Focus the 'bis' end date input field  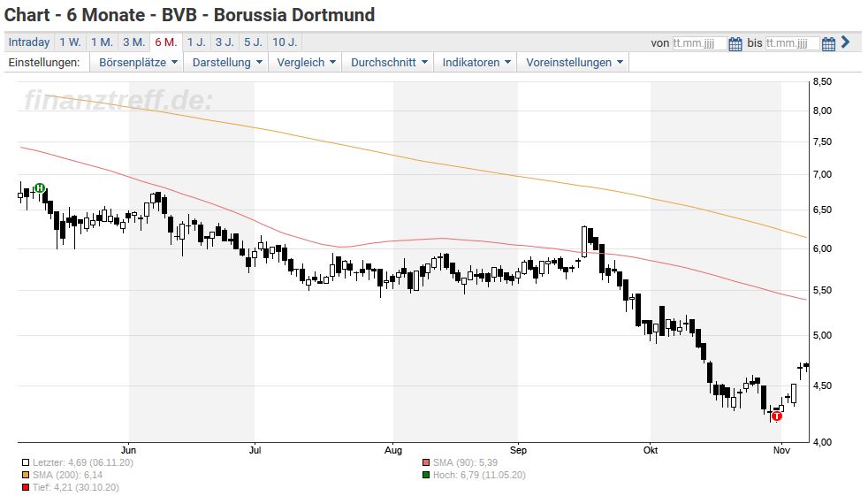click(792, 43)
